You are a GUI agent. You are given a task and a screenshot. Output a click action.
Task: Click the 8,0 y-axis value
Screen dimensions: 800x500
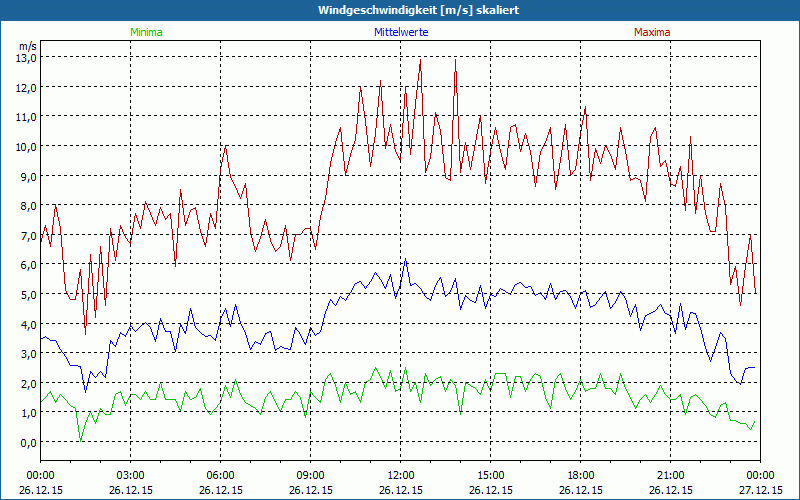[28, 206]
